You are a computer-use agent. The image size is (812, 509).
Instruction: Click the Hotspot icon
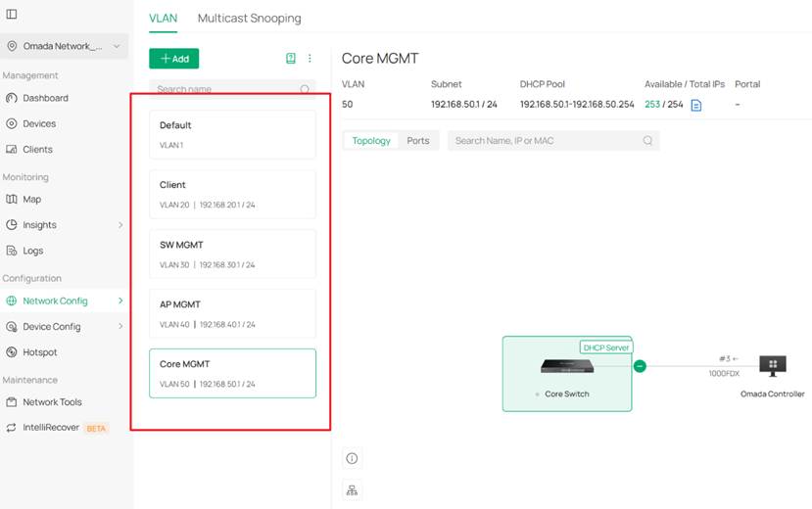(12, 352)
